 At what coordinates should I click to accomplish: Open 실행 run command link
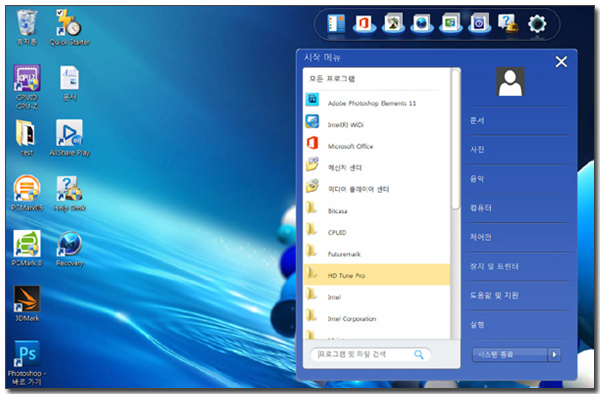[x=518, y=324]
